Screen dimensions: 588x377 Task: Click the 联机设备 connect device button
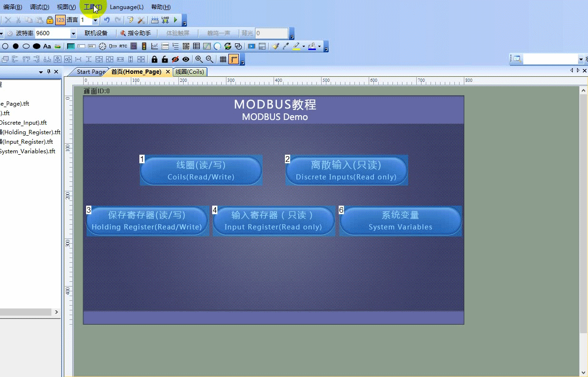[96, 33]
